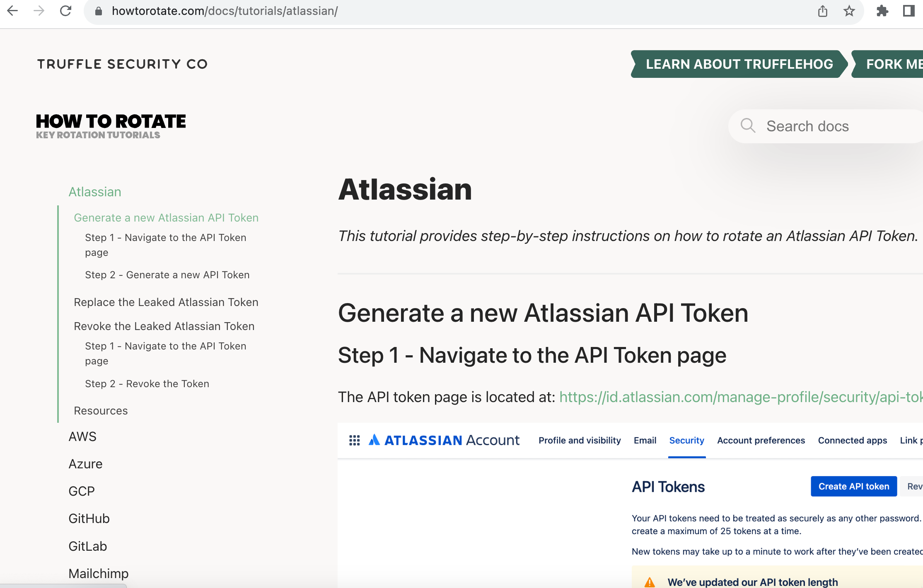The height and width of the screenshot is (588, 923).
Task: Click heading Step 1 - Navigate to the API Token page
Action: click(x=532, y=355)
